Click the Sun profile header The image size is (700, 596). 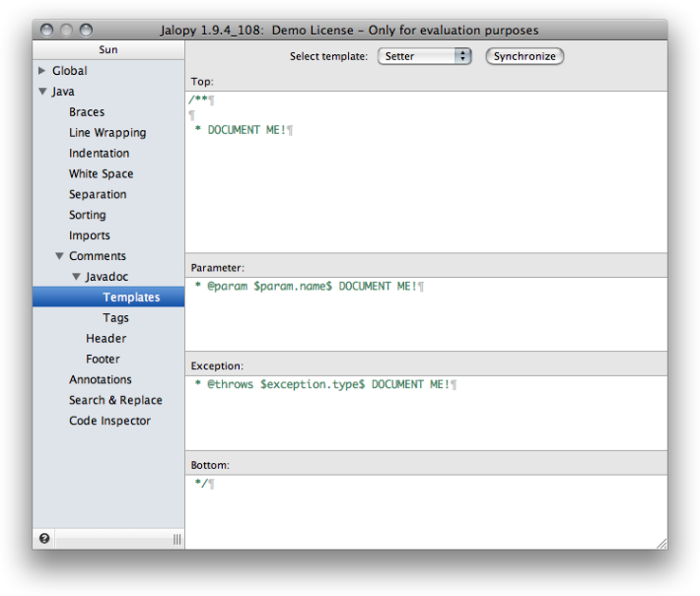[108, 49]
